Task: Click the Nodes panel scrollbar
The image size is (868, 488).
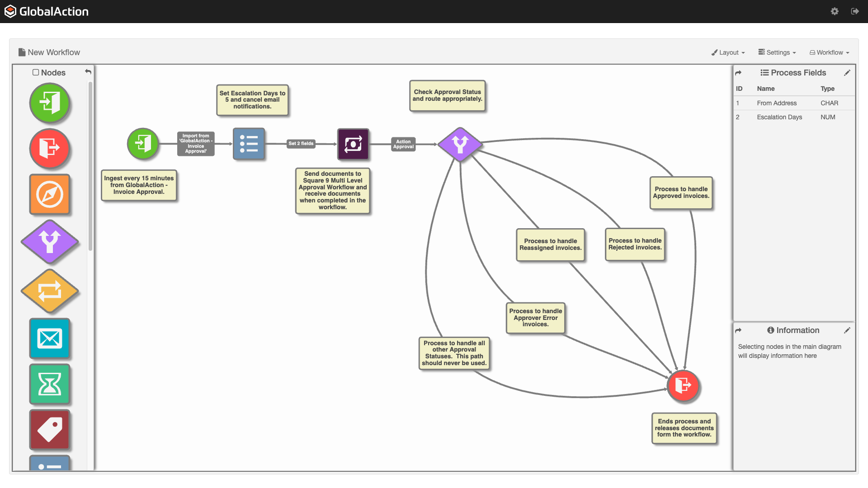Action: point(90,165)
